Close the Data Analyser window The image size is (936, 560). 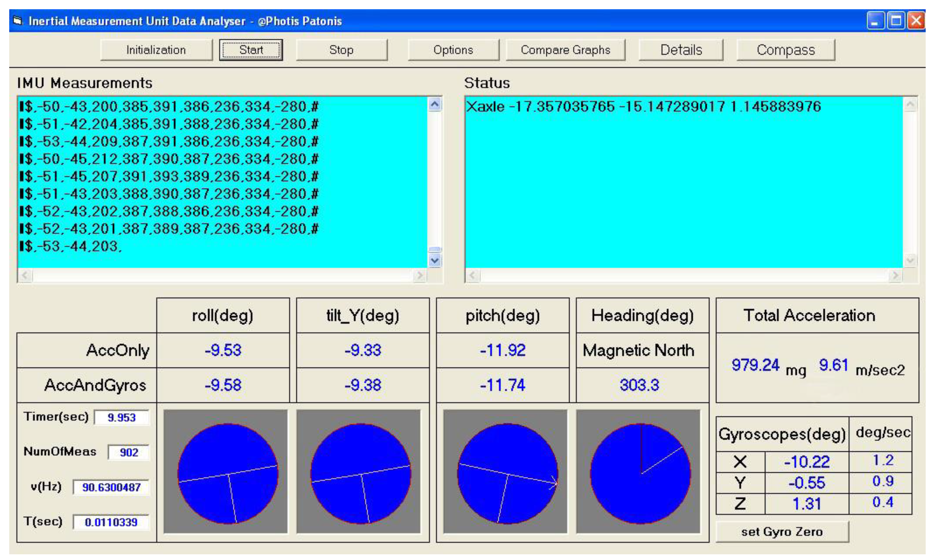916,21
